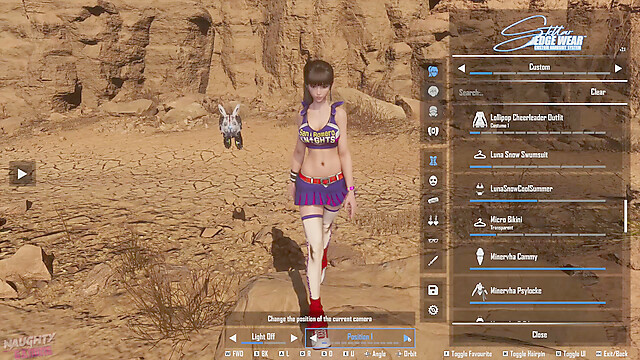The image size is (640, 360).
Task: Click the FWD camera hint
Action: point(234,354)
